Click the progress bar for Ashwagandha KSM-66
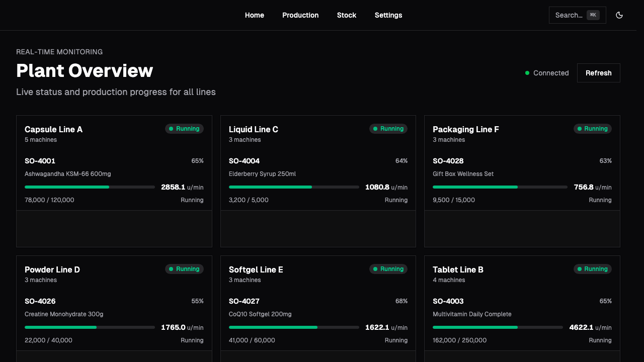The image size is (644, 362). tap(90, 187)
